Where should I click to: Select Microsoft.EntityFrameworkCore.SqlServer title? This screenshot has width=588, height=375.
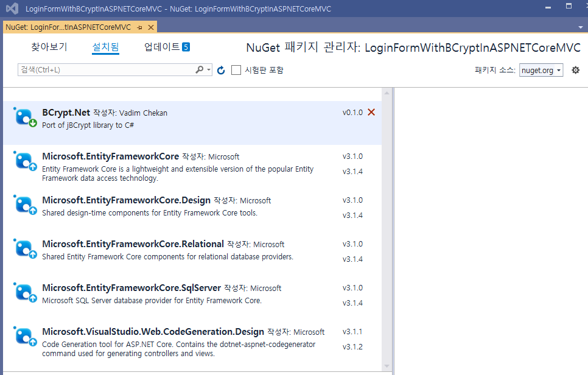131,288
